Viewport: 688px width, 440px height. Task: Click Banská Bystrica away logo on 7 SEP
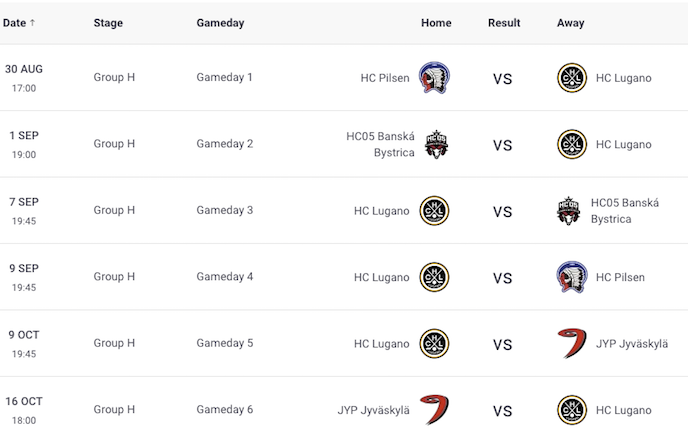569,211
